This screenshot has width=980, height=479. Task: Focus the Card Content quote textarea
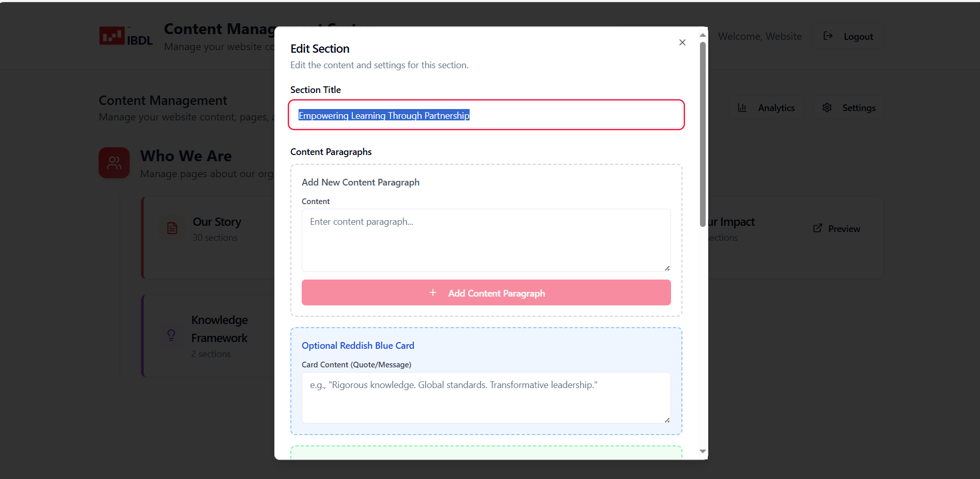486,397
